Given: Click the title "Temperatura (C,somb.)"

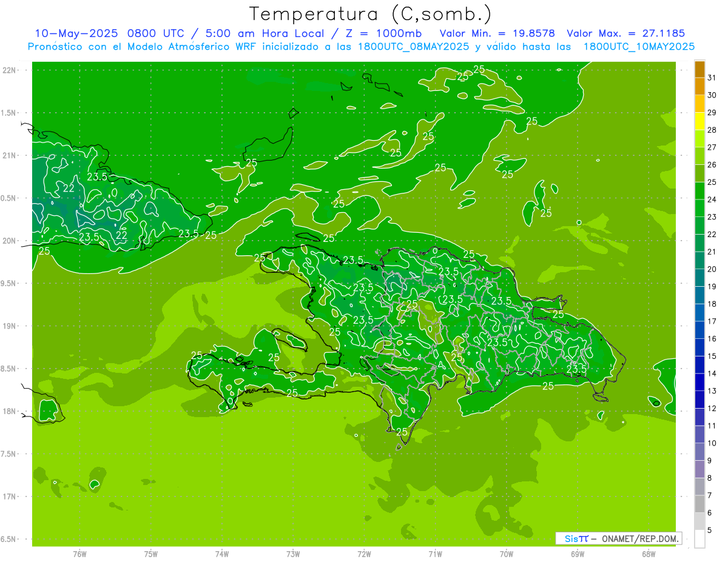Looking at the screenshot, I should click(370, 14).
